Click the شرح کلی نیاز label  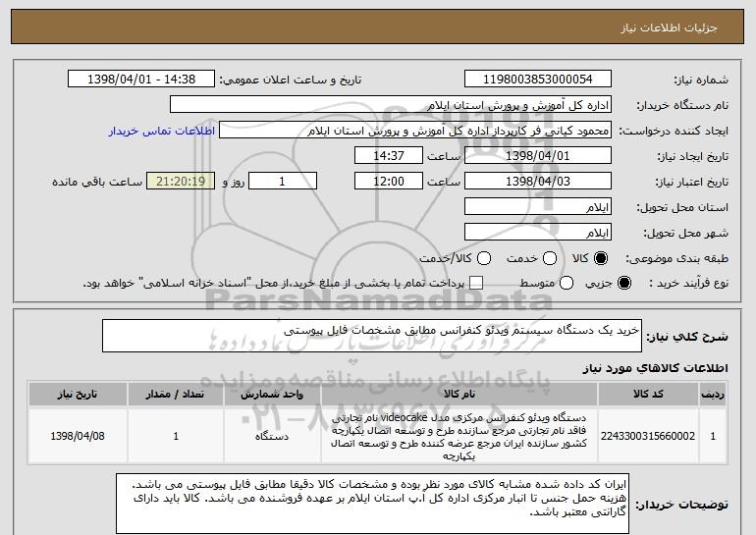point(687,337)
